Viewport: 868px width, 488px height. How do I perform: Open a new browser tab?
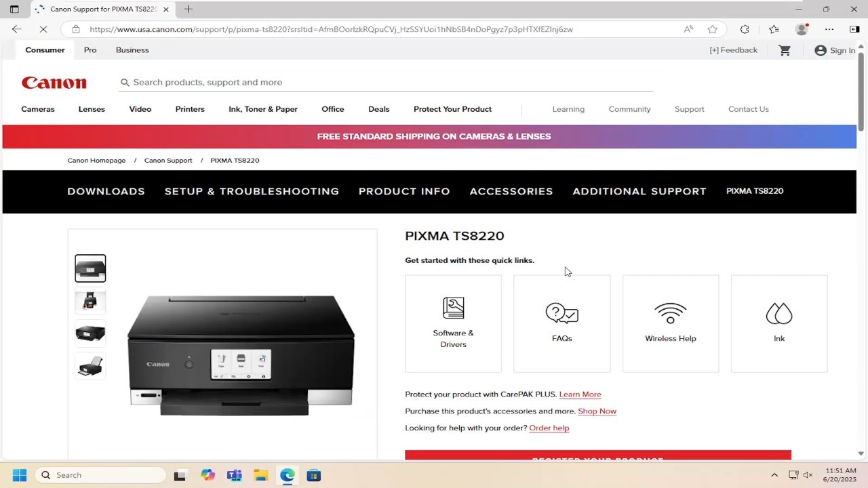[x=188, y=9]
